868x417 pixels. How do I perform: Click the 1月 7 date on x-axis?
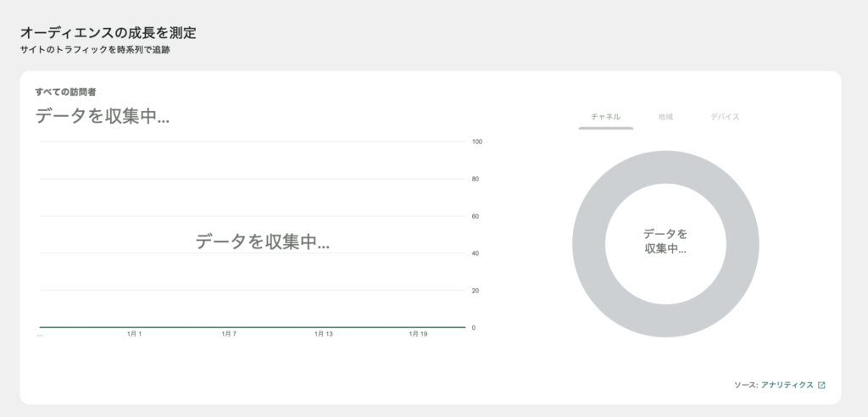click(x=229, y=335)
